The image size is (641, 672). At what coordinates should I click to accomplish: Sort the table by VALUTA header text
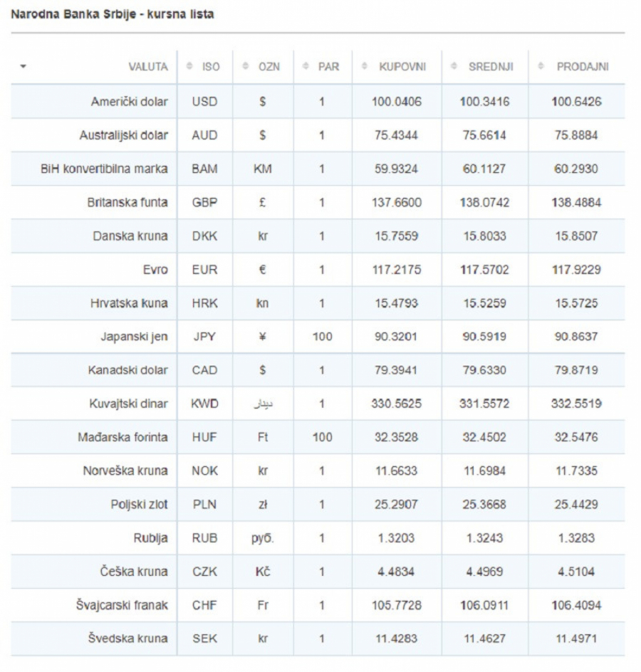pyautogui.click(x=147, y=67)
